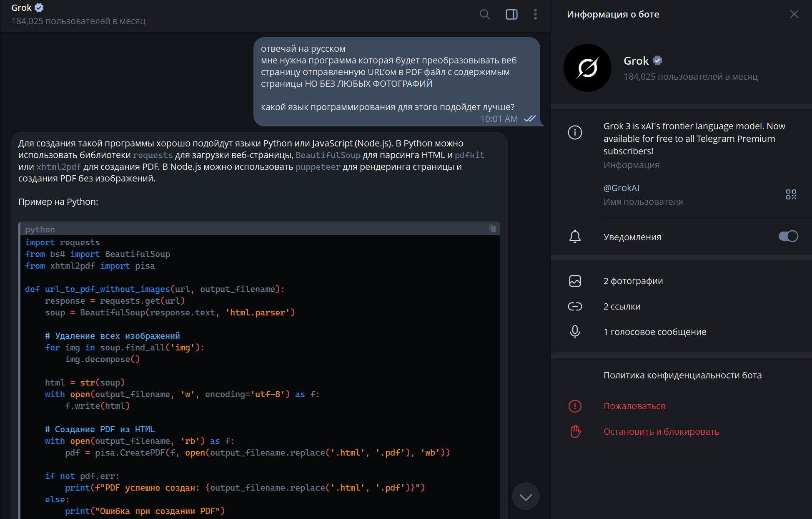Click the inline code pdfkit
The image size is (812, 519).
[x=469, y=155]
